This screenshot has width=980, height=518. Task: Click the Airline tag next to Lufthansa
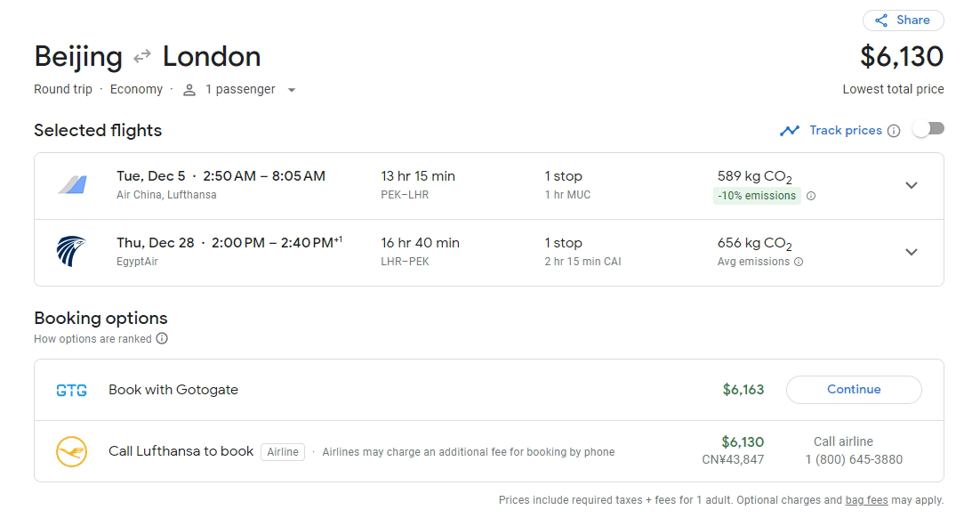(283, 451)
